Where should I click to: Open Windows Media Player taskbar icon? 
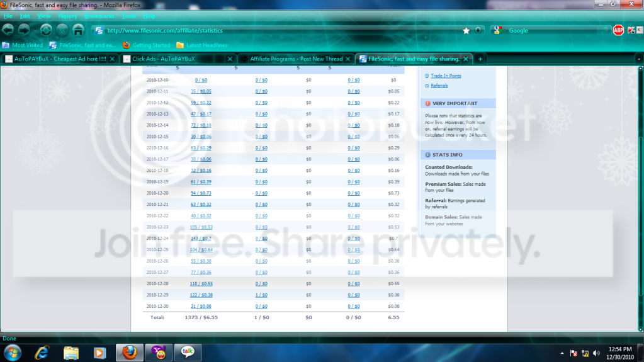point(99,353)
